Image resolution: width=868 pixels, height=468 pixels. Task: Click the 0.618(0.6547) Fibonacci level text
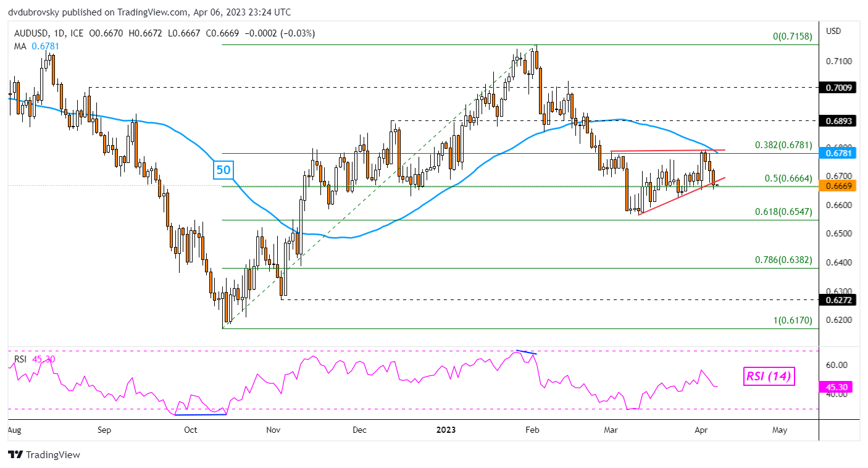click(783, 212)
